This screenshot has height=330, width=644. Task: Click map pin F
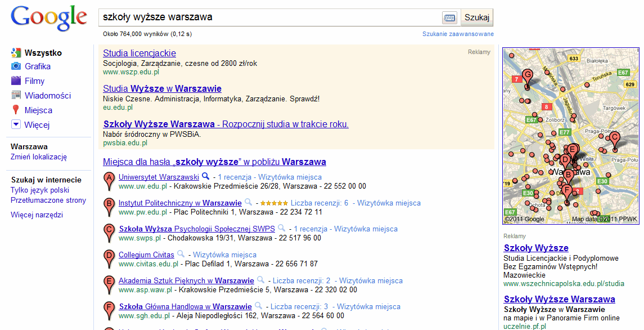(567, 194)
